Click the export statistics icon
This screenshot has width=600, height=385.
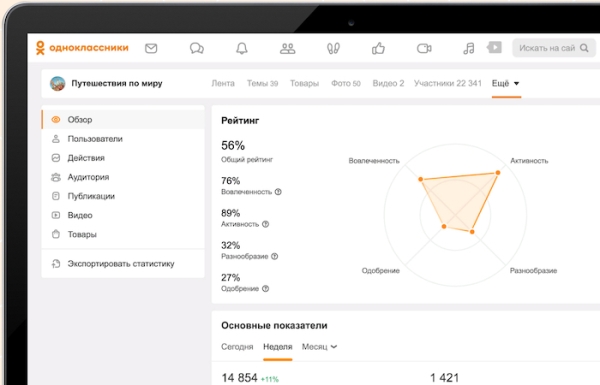[56, 263]
